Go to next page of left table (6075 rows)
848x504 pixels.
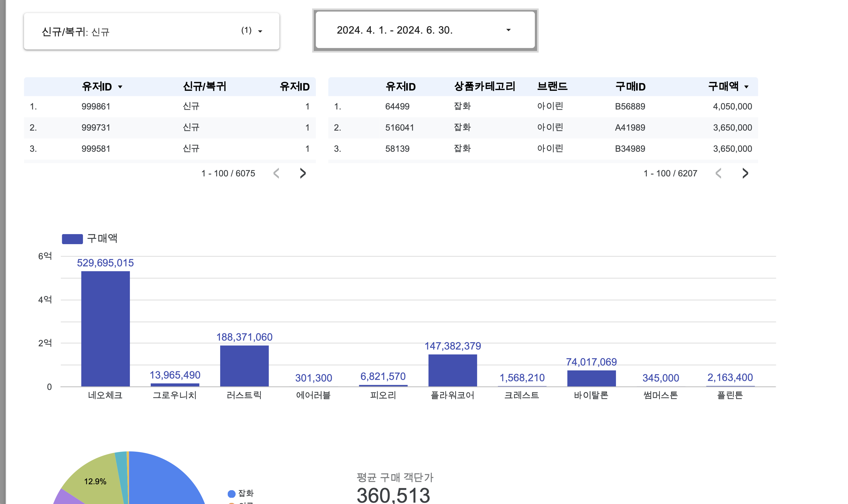(x=303, y=173)
